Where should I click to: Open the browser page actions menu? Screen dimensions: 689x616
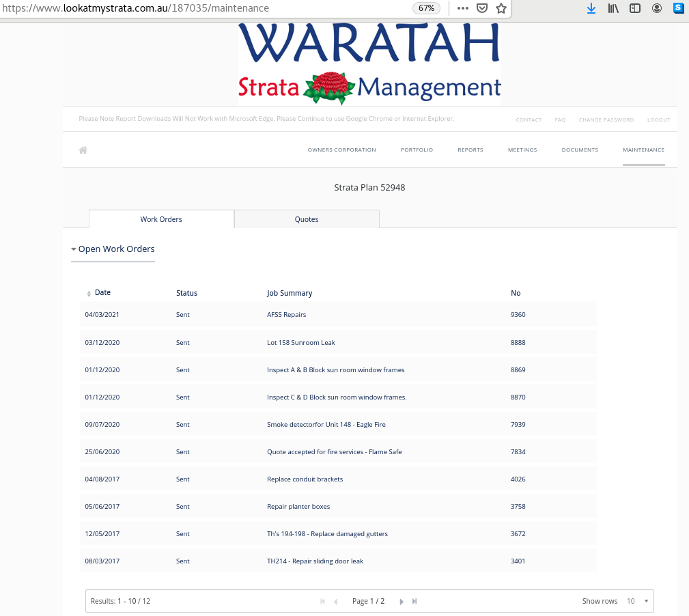463,8
